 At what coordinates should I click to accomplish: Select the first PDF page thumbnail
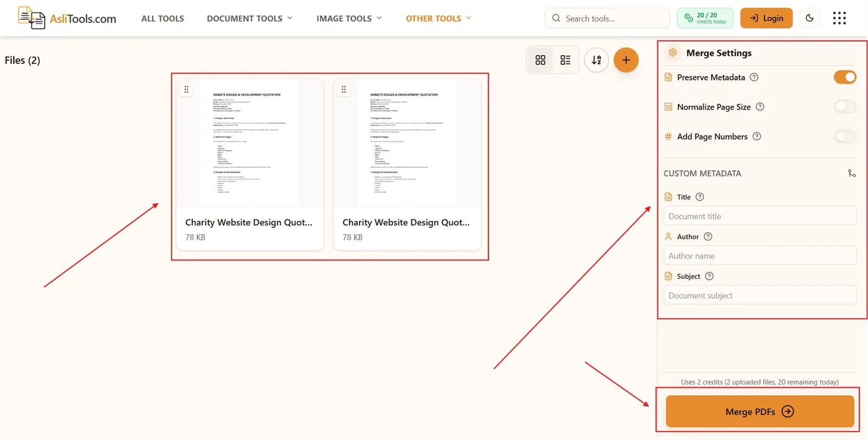tap(250, 142)
